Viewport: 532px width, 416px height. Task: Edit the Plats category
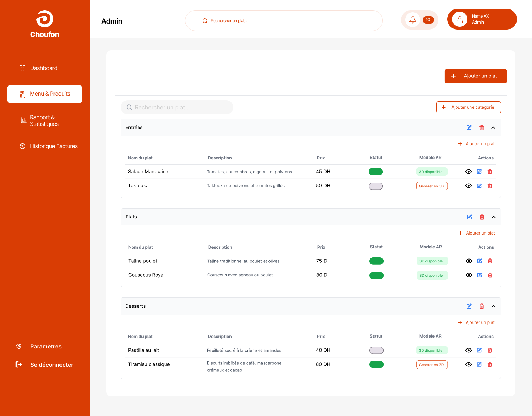[469, 217]
